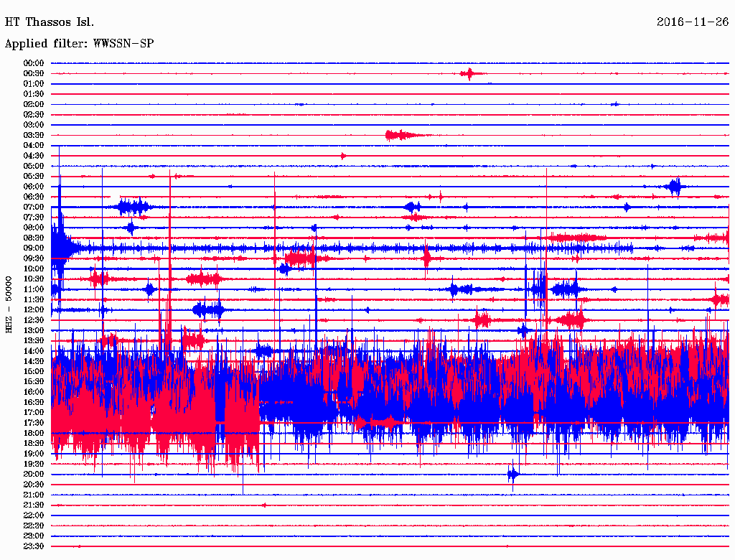Click the 00:30 time label
Viewport: 735px width, 560px height.
[x=34, y=74]
